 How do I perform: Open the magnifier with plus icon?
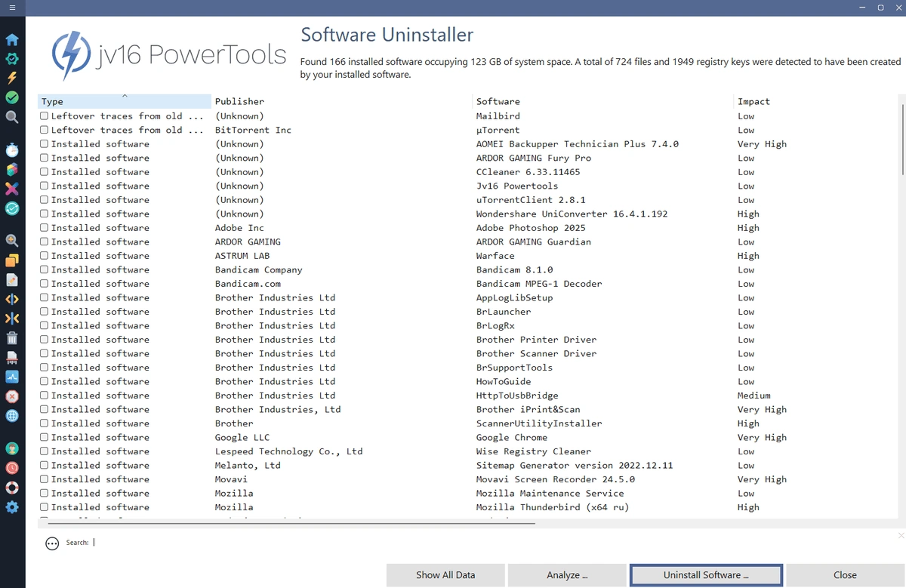(12, 241)
